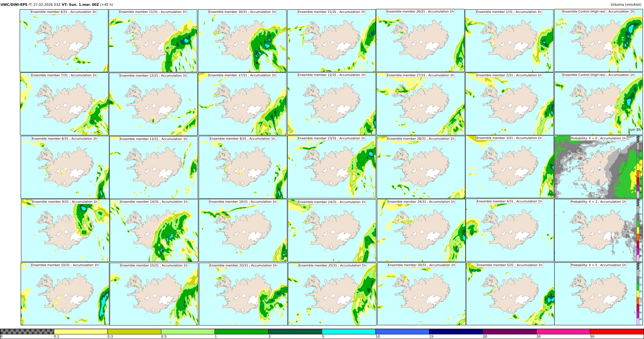View the Ensemble member 1/31 map
This screenshot has height=339, width=644.
(x=509, y=41)
